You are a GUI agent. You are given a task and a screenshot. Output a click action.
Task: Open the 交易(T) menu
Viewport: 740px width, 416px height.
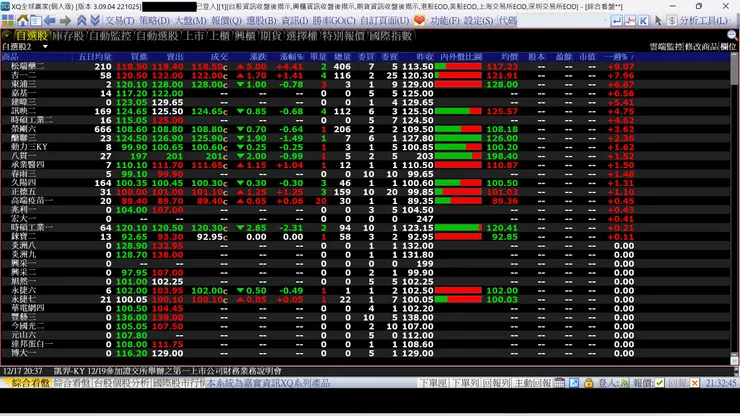click(119, 21)
